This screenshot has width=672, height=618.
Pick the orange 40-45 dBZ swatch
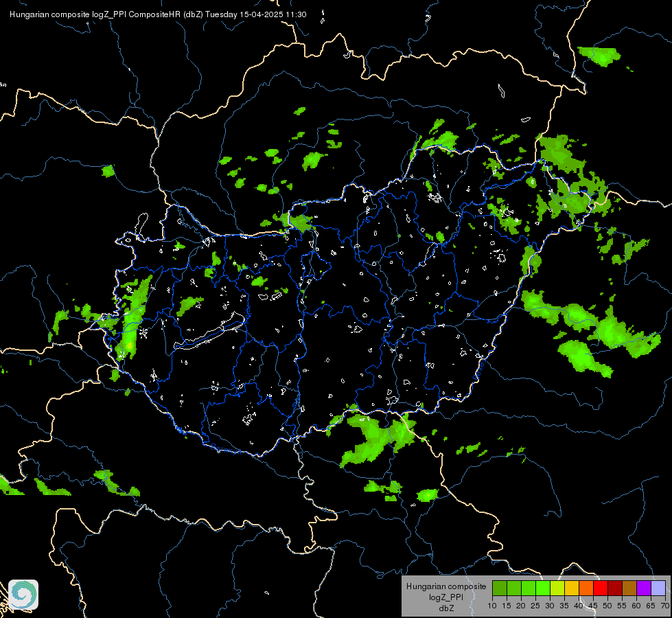pyautogui.click(x=586, y=588)
